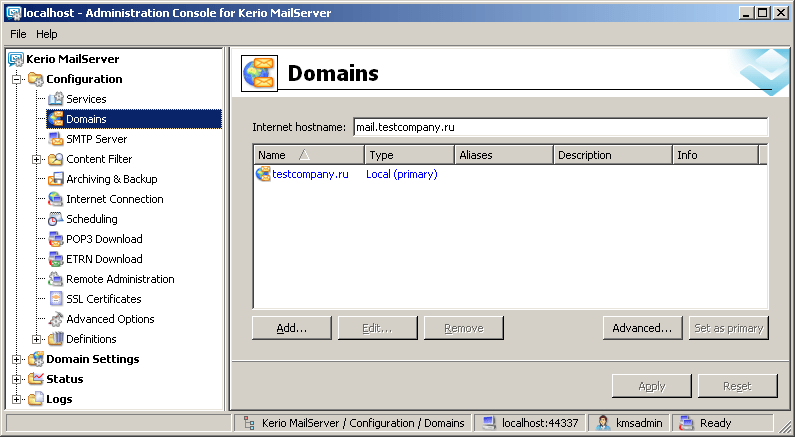This screenshot has height=437, width=795.
Task: Click the Definitions books icon
Action: 56,339
